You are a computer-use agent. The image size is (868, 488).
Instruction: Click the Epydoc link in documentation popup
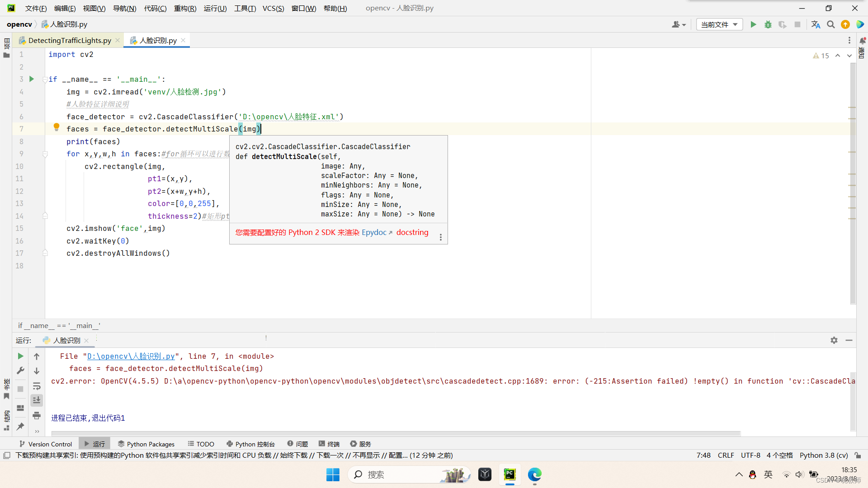coord(374,232)
